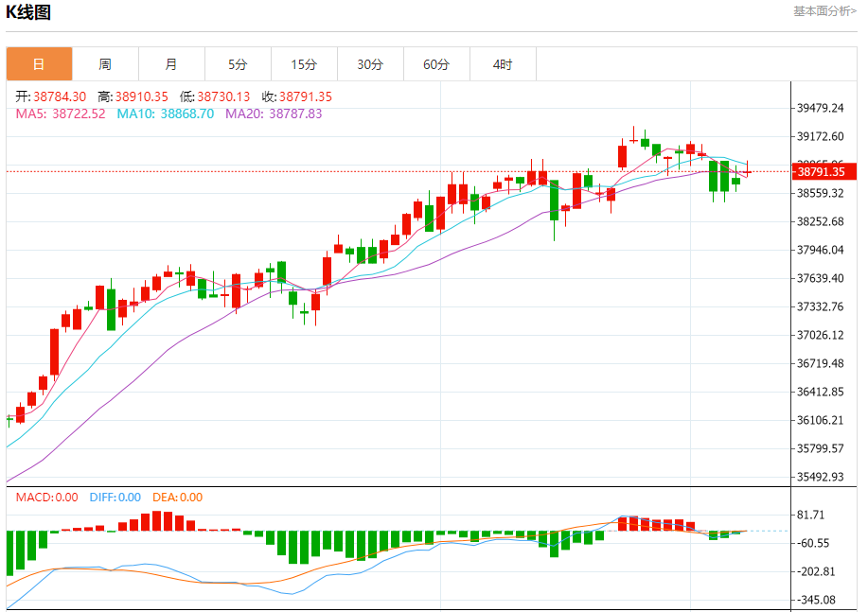Image resolution: width=868 pixels, height=612 pixels.
Task: Click the 37026.12 price axis label
Action: tap(821, 335)
